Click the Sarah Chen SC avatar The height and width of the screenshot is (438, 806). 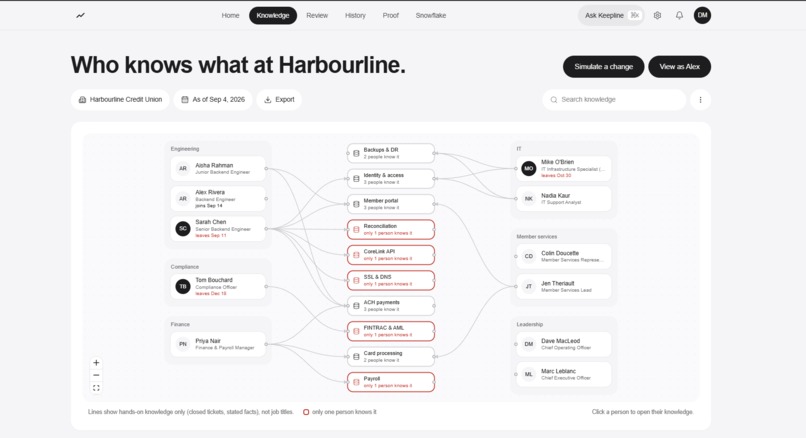click(x=183, y=229)
